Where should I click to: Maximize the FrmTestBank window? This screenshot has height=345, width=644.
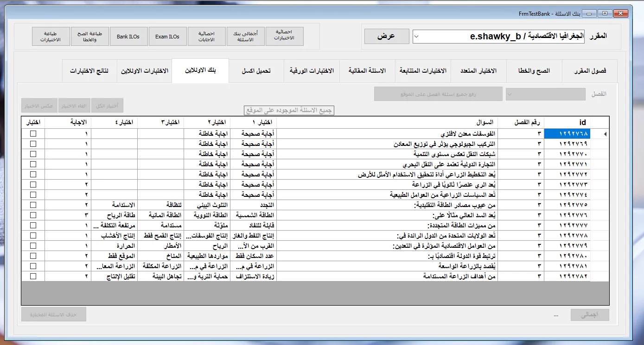click(x=605, y=13)
